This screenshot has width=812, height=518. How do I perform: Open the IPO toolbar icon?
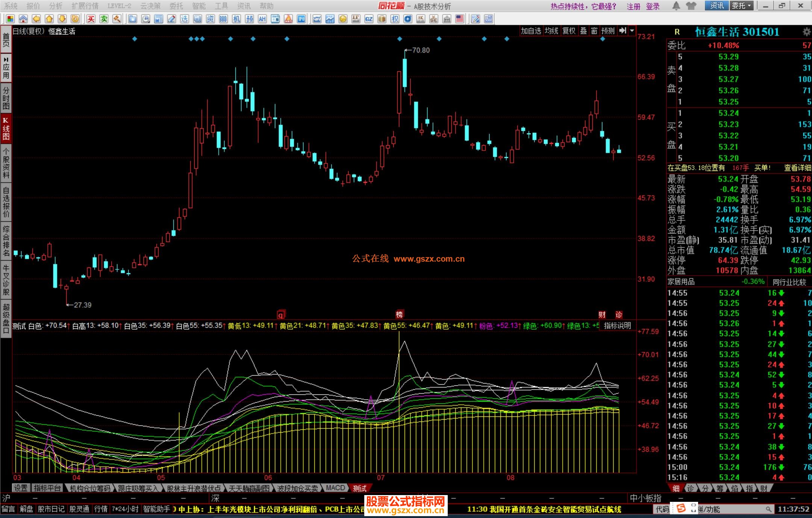click(301, 19)
